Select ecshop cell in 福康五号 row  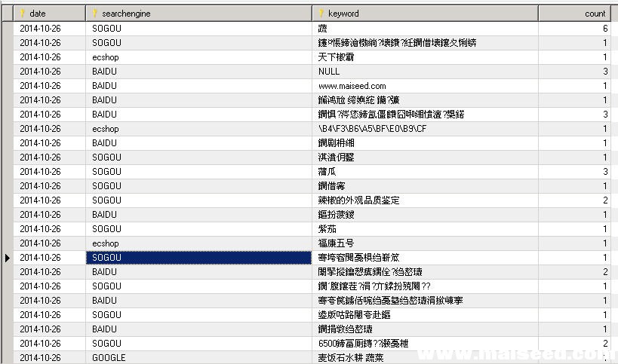199,243
